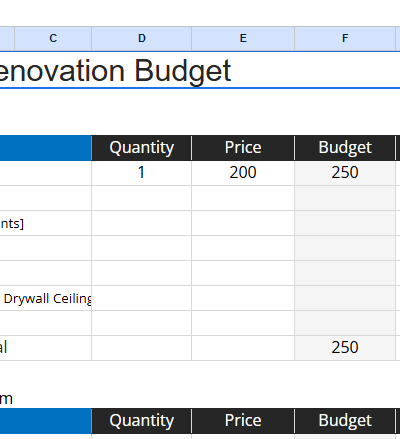This screenshot has height=439, width=400.
Task: Select the Quantity cell containing 1
Action: pos(142,173)
